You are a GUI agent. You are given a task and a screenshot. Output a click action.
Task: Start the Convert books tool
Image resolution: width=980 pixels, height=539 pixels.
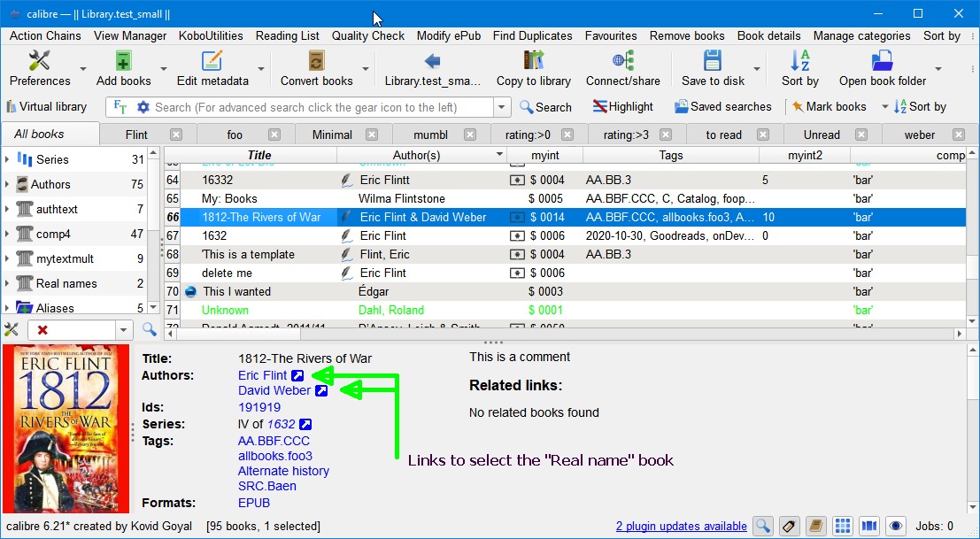click(316, 68)
